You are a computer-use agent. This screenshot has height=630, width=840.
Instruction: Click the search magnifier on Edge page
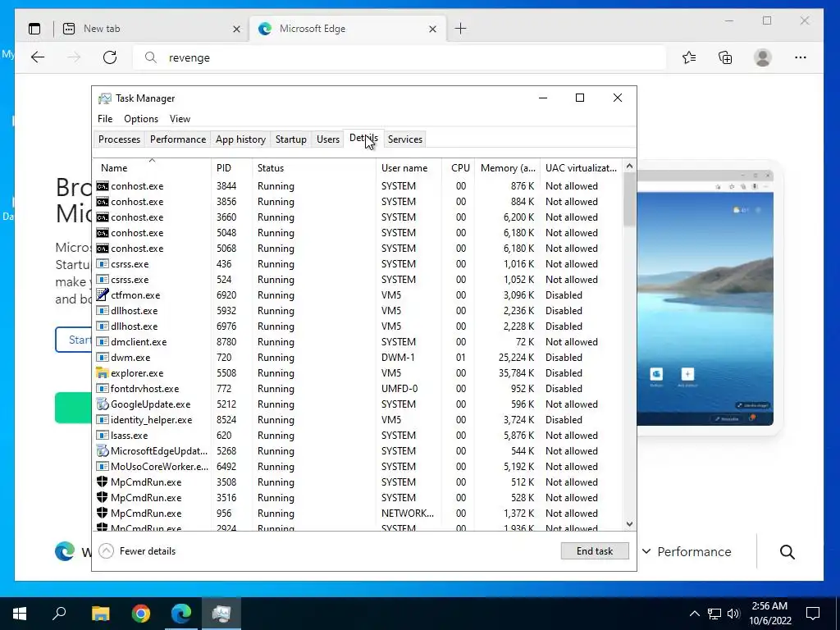pyautogui.click(x=787, y=552)
